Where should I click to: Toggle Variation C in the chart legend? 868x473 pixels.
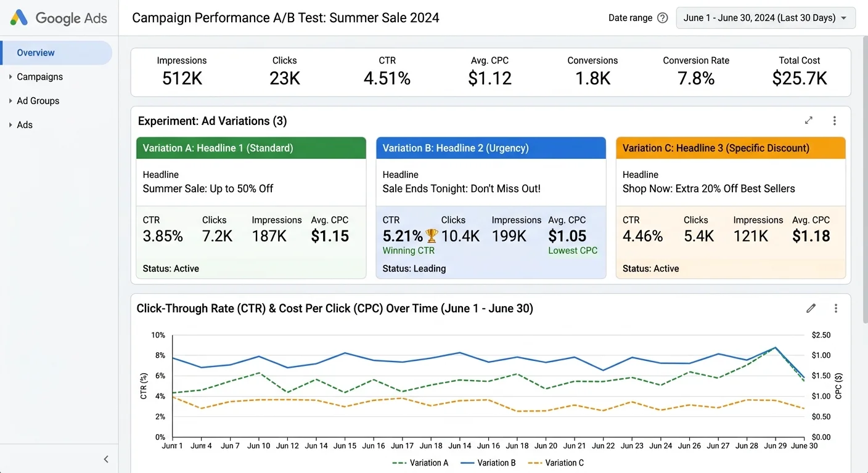(x=556, y=463)
